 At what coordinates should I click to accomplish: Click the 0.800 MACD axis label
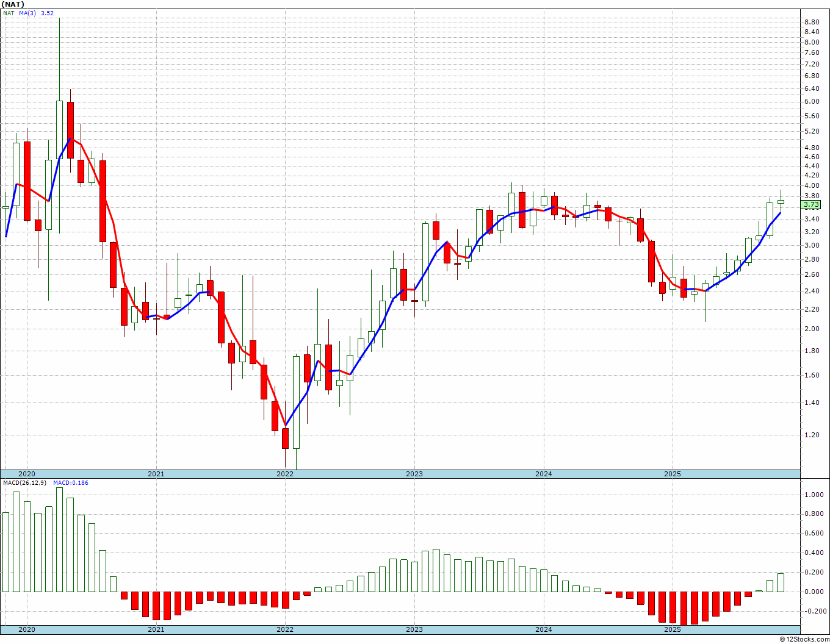tap(813, 514)
